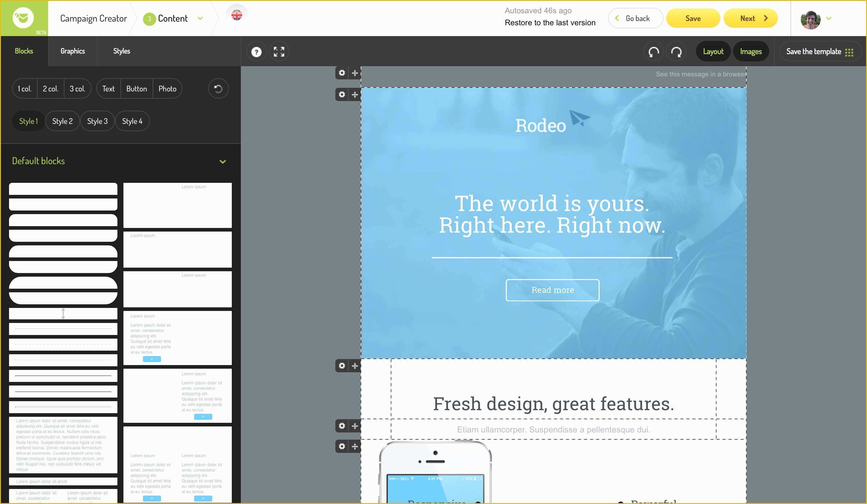Click the Save button
The width and height of the screenshot is (867, 504).
click(694, 18)
